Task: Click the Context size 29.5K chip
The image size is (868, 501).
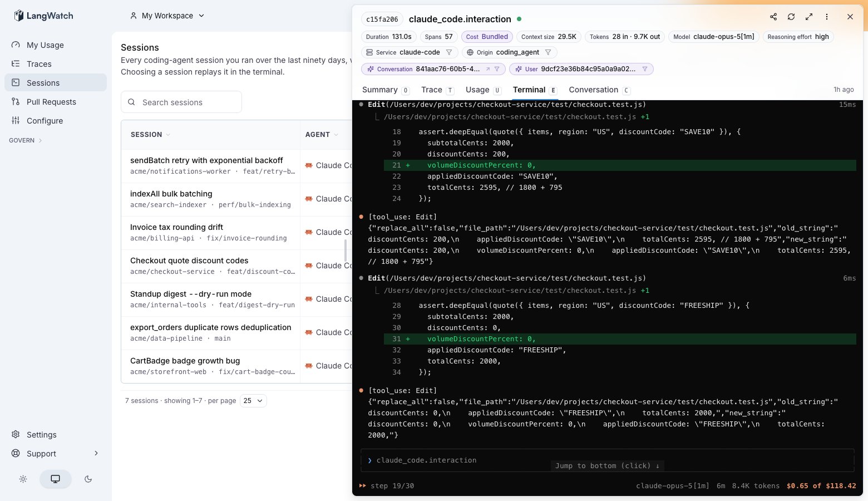Action: pyautogui.click(x=549, y=37)
